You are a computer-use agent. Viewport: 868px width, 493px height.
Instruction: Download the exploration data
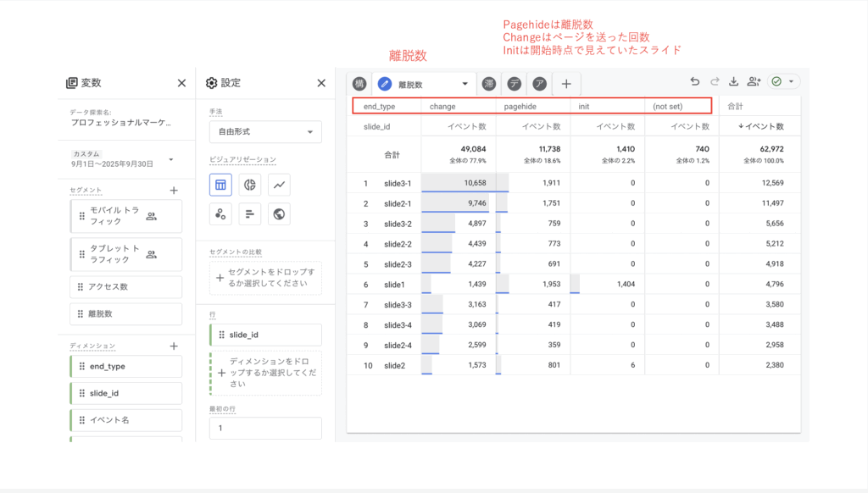pyautogui.click(x=734, y=82)
